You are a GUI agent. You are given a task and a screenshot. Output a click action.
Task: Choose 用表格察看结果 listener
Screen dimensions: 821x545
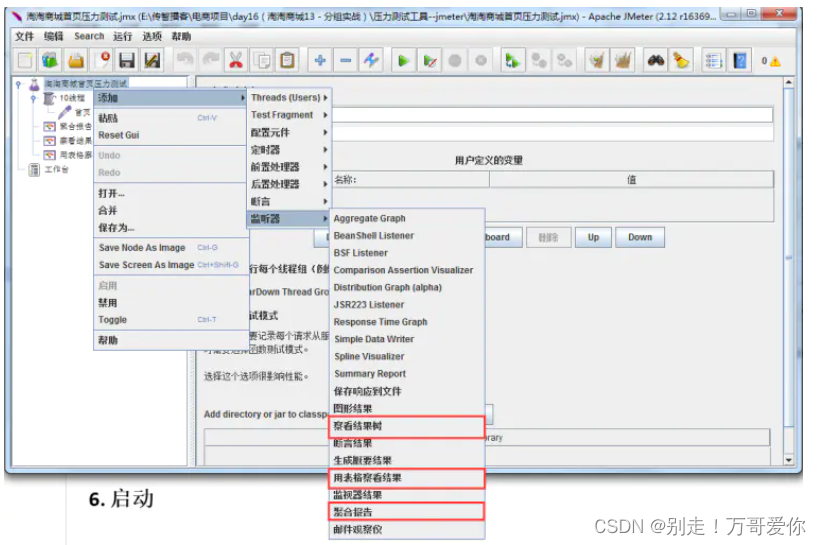coord(406,477)
